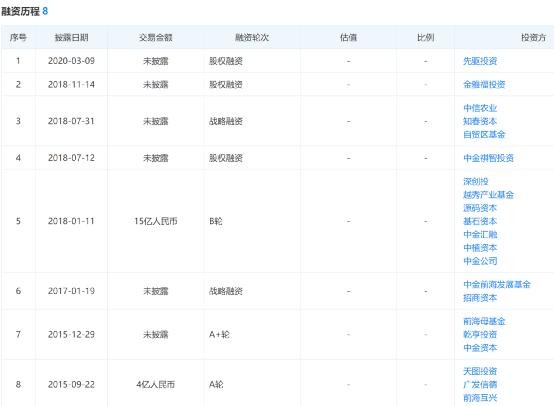Open the 基石资本 investor link
Viewport: 554px width, 406px height.
pyautogui.click(x=480, y=221)
